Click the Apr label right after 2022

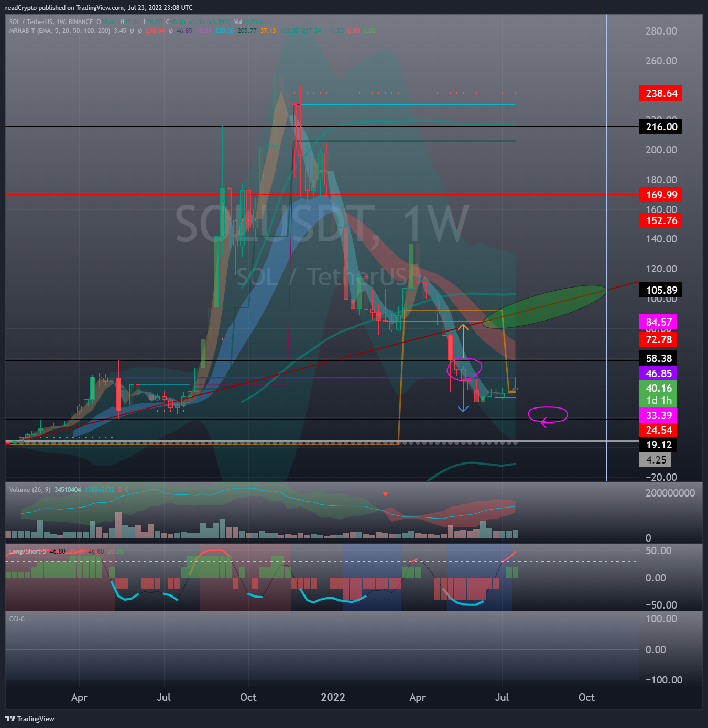[x=417, y=697]
